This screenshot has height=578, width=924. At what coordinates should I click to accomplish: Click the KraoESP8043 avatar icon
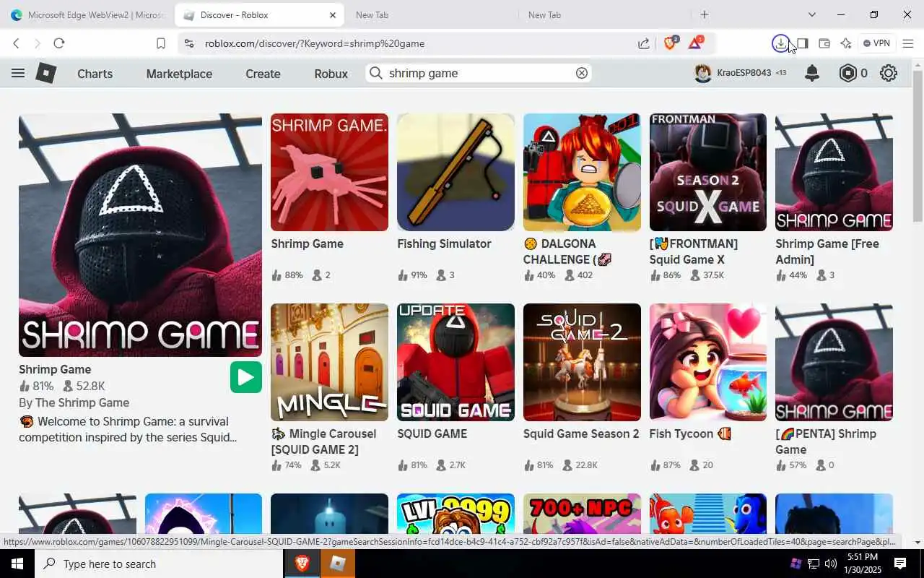[702, 73]
